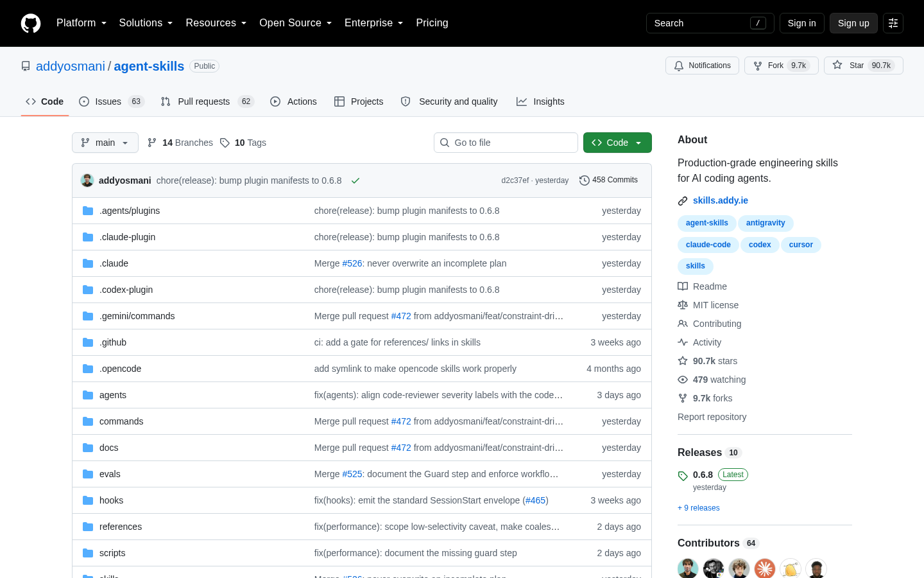Click the eye icon next to 479 watching
The height and width of the screenshot is (578, 924).
pos(683,380)
